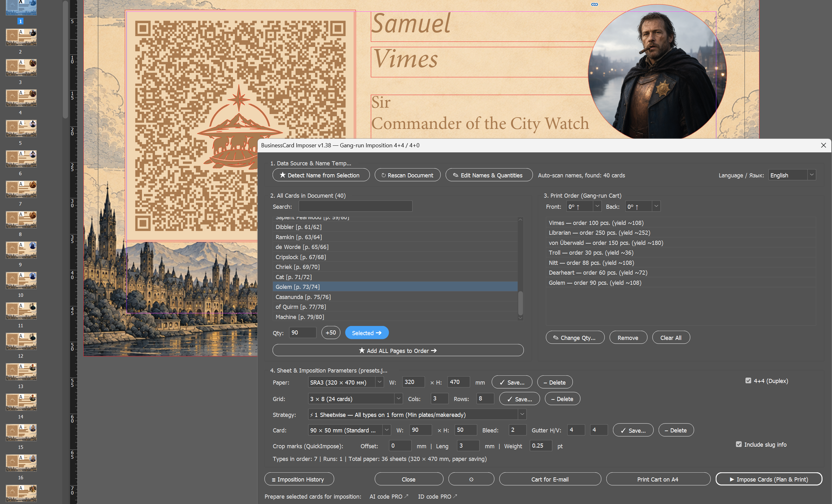Click Print Cart on A4 button

tap(658, 479)
